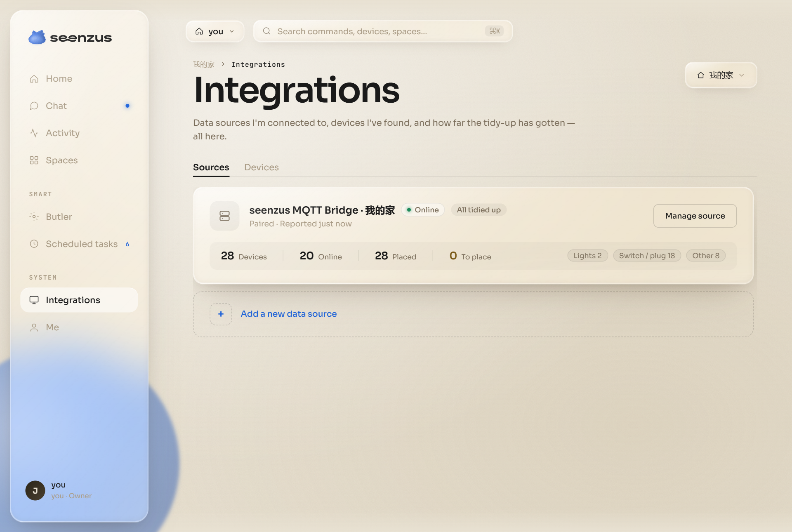The width and height of the screenshot is (792, 532).
Task: Switch to the Devices tab
Action: (262, 167)
